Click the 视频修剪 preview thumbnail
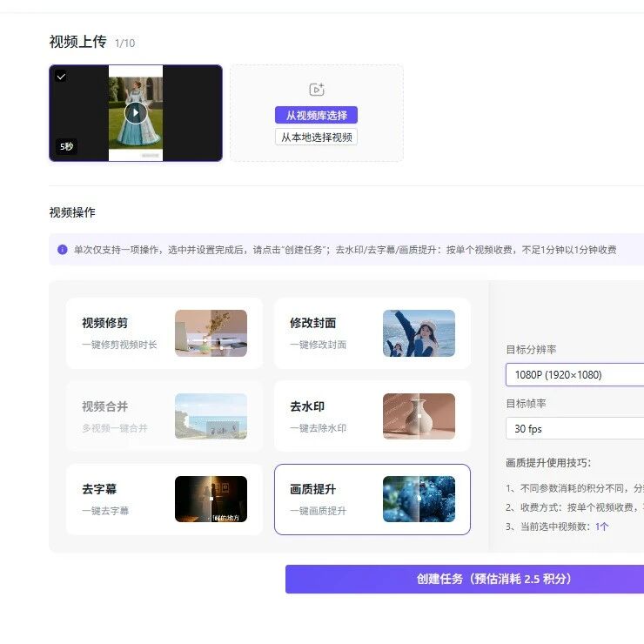The width and height of the screenshot is (644, 644). click(x=211, y=333)
